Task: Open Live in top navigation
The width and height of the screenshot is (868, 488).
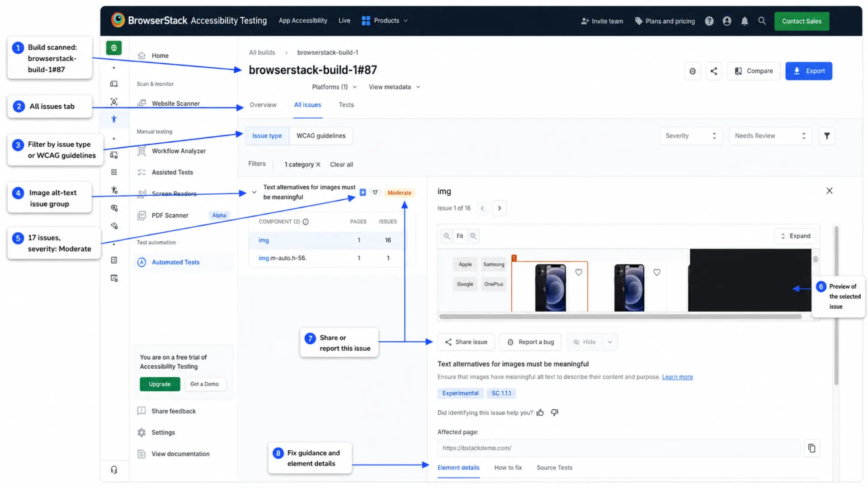Action: 344,21
